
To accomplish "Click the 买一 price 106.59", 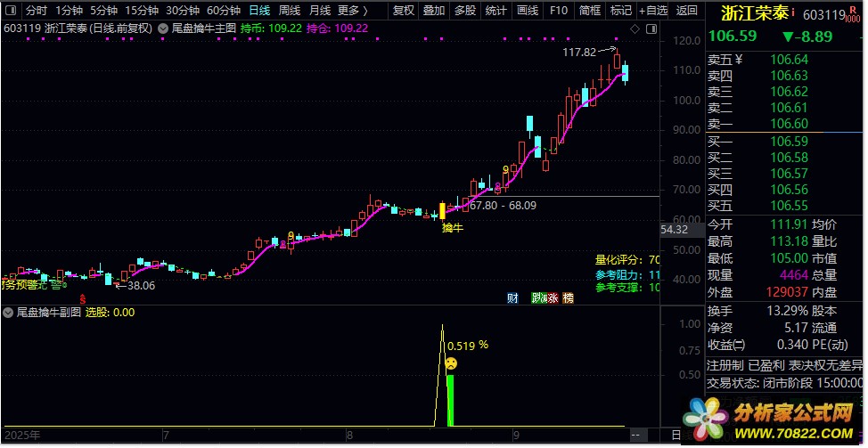I will [x=790, y=142].
